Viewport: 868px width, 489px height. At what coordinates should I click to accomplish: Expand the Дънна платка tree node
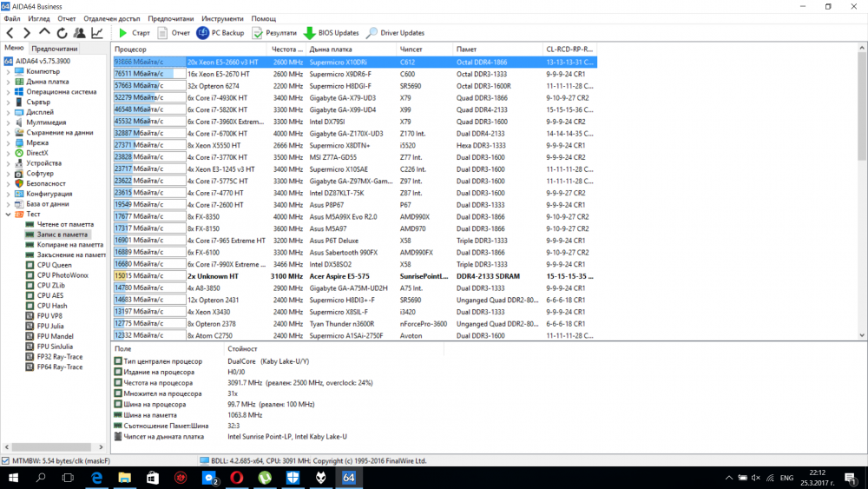(x=9, y=82)
